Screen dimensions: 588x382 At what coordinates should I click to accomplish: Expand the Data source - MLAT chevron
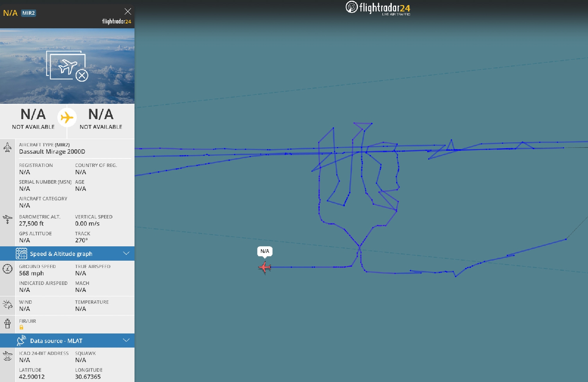point(126,340)
